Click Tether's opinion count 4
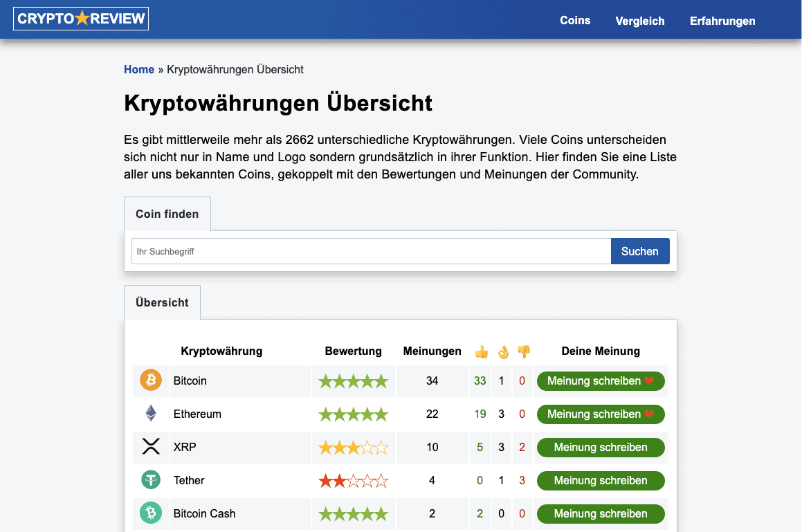Image resolution: width=802 pixels, height=532 pixels. coord(432,480)
